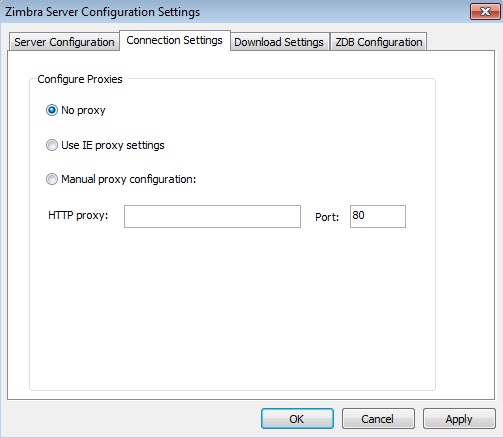This screenshot has height=438, width=503.
Task: Dismiss the dialog with Cancel
Action: [378, 419]
